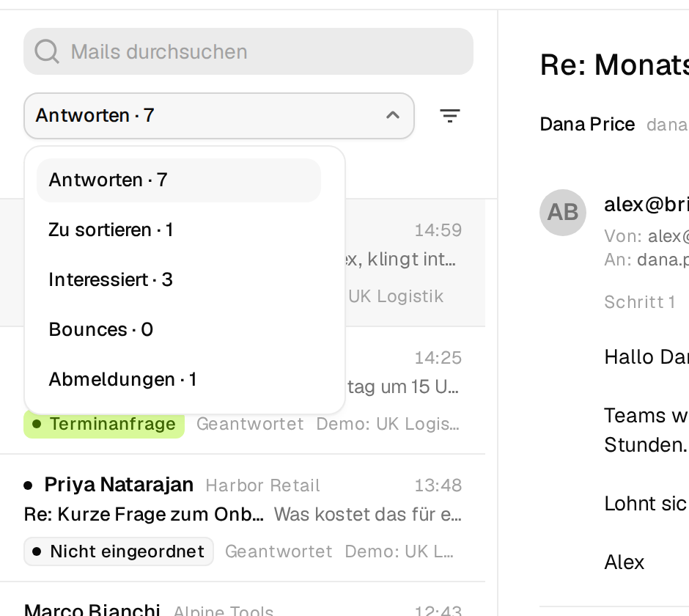Click the AB sender avatar

[563, 213]
